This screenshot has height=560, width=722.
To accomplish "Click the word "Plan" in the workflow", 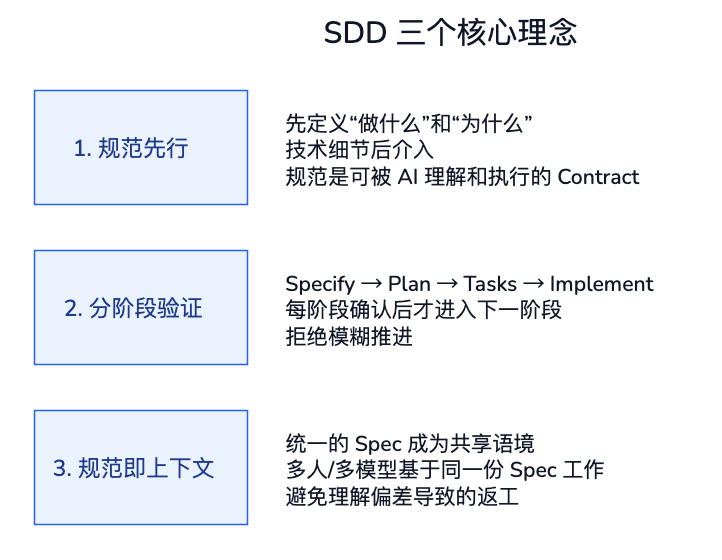I will tap(409, 285).
